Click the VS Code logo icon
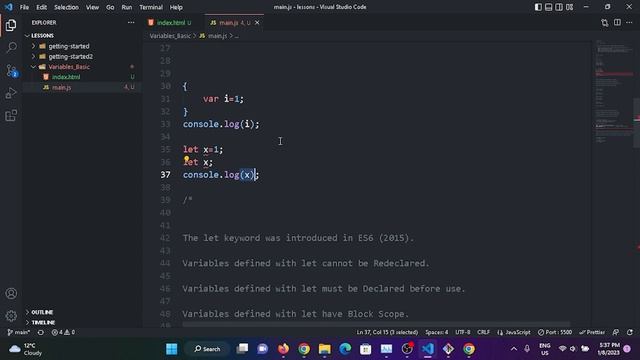 [x=9, y=7]
